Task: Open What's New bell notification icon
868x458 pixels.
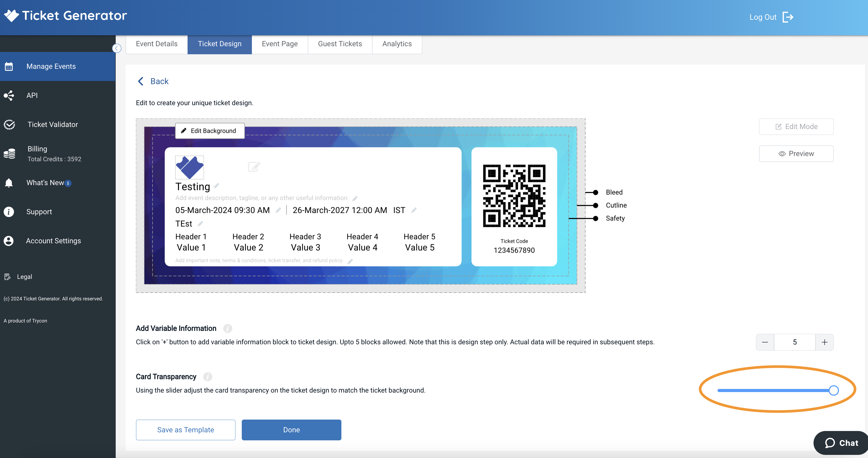Action: pyautogui.click(x=9, y=183)
